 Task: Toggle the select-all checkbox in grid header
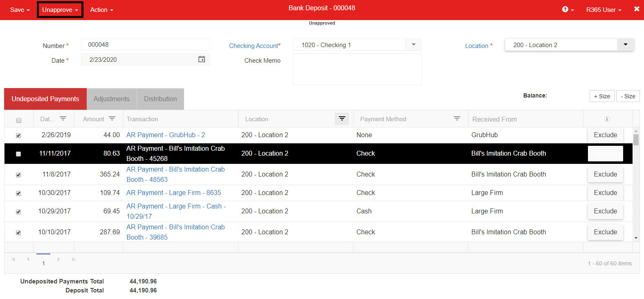point(19,120)
